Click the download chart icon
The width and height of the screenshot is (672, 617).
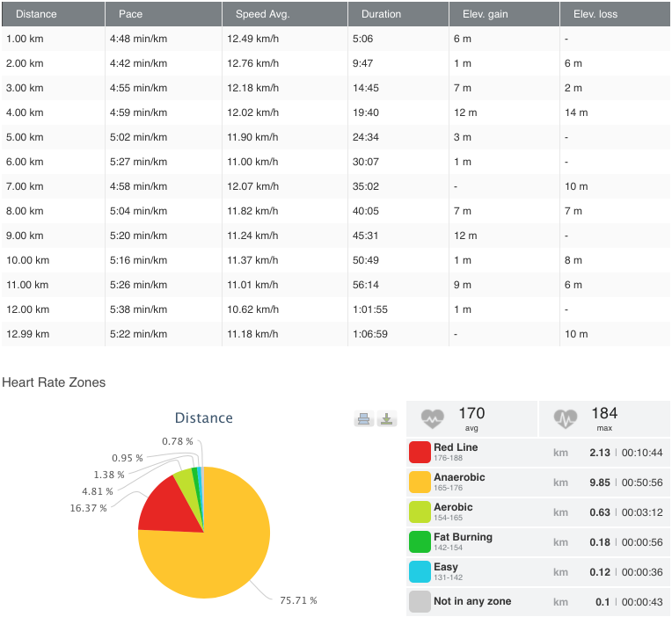point(387,419)
